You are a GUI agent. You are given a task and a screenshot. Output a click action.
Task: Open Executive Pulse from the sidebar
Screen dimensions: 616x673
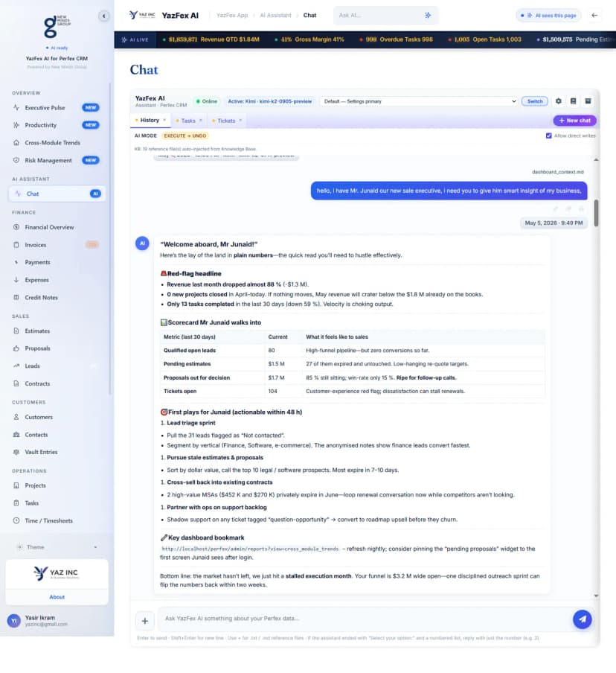56,108
